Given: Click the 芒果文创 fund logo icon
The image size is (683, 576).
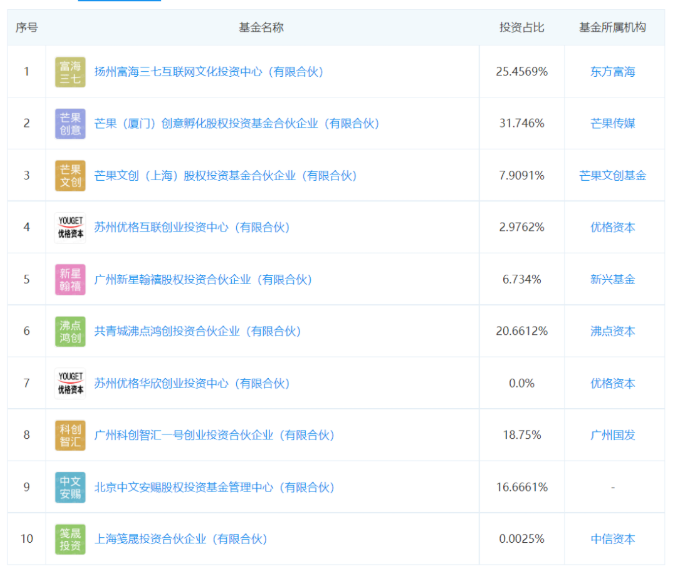Looking at the screenshot, I should point(70,176).
